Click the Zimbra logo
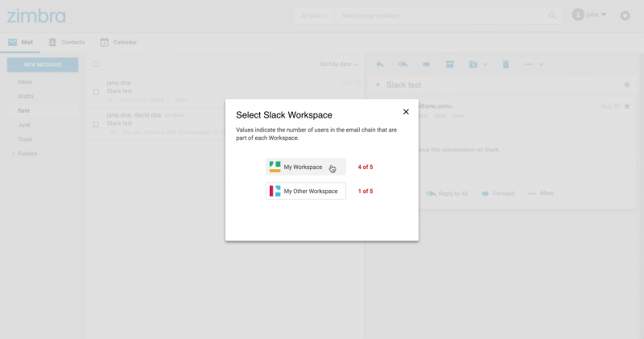 (x=36, y=16)
